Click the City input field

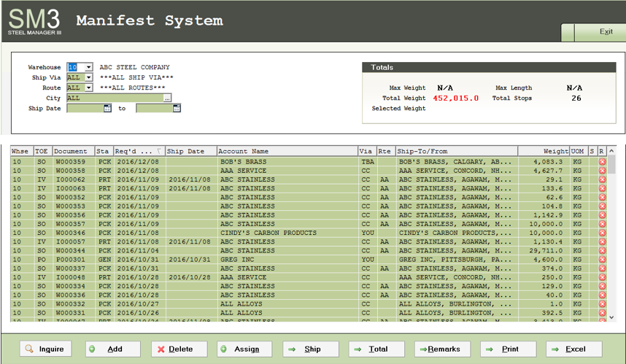coord(115,98)
